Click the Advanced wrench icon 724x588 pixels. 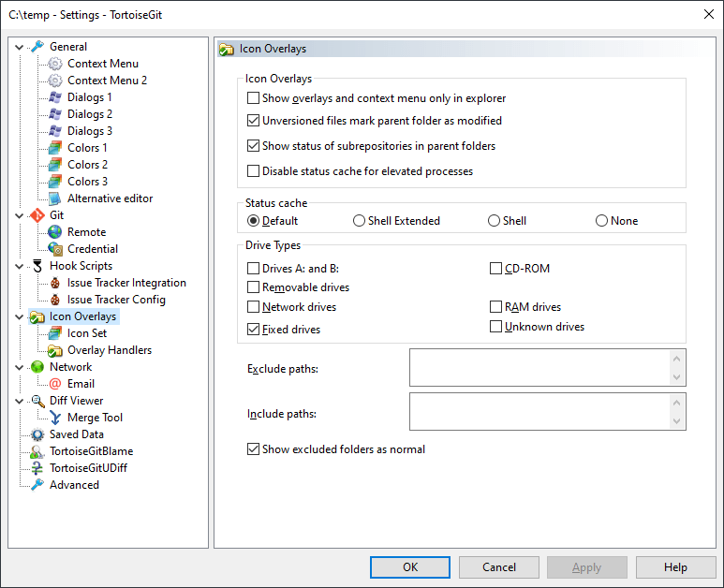click(37, 485)
